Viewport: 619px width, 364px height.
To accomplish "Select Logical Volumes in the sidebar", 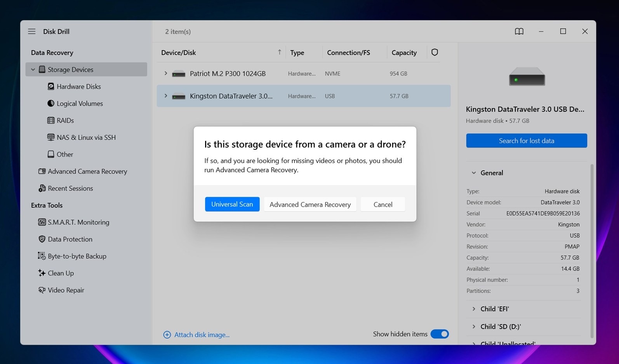I will (x=80, y=104).
